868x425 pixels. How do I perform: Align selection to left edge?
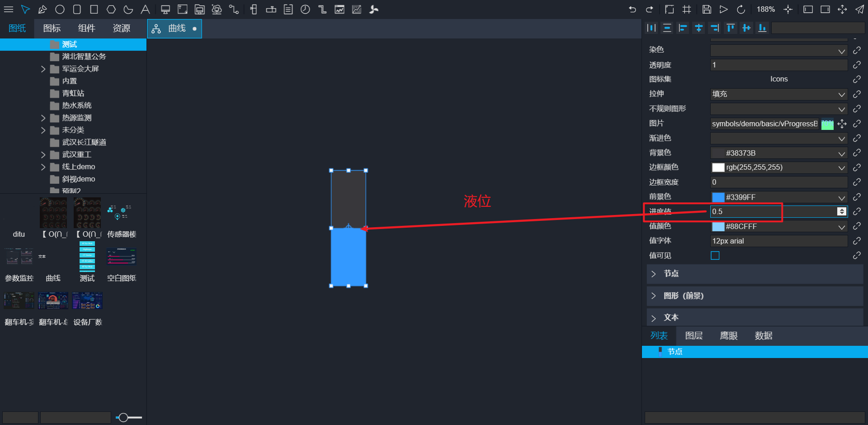(x=683, y=28)
